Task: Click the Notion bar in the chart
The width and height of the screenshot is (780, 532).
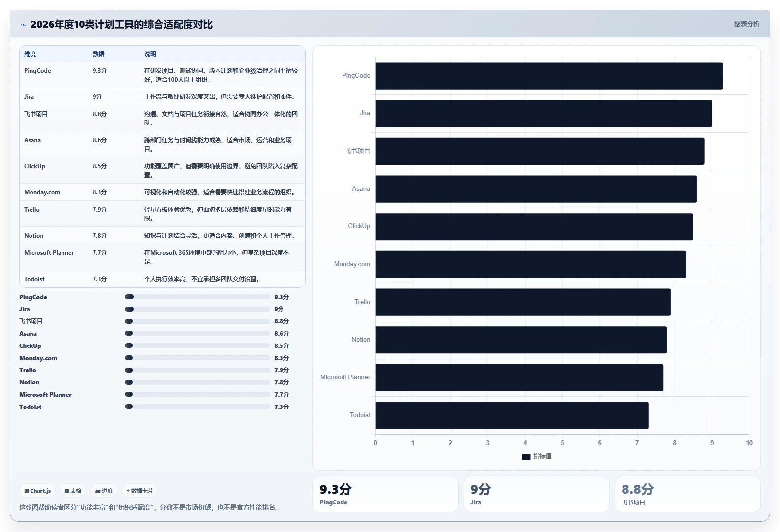Action: [521, 340]
